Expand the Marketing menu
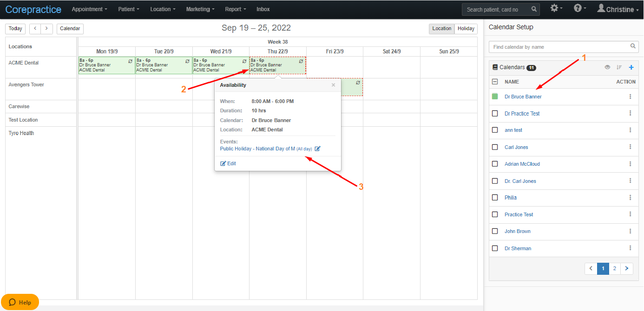The width and height of the screenshot is (644, 311). pos(200,9)
